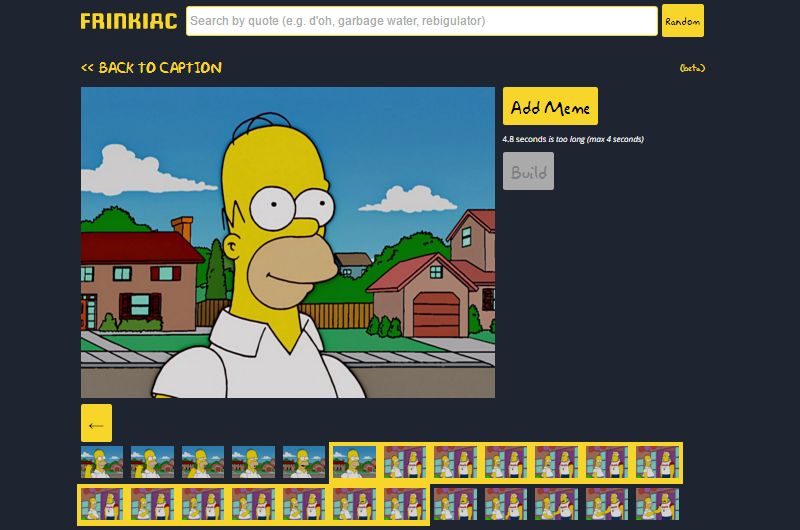Select the ninth thumbnail in the bottom row
800x530 pixels.
click(506, 504)
